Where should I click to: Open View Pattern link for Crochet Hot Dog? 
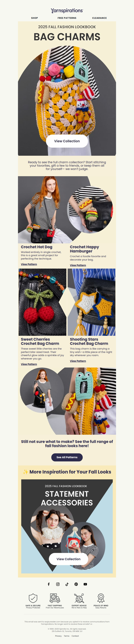click(x=29, y=264)
